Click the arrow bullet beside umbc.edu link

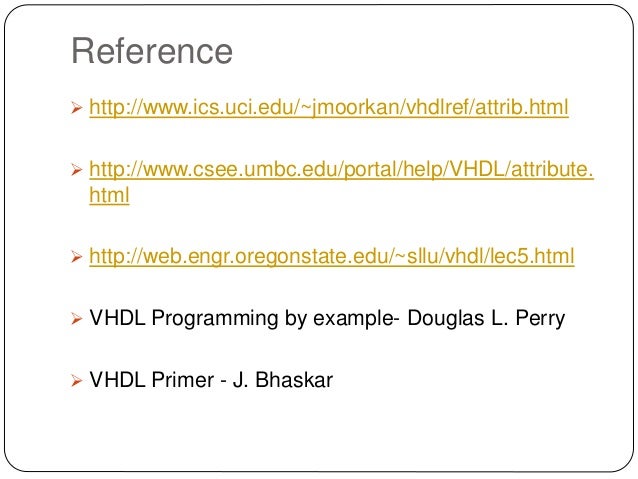pos(76,169)
